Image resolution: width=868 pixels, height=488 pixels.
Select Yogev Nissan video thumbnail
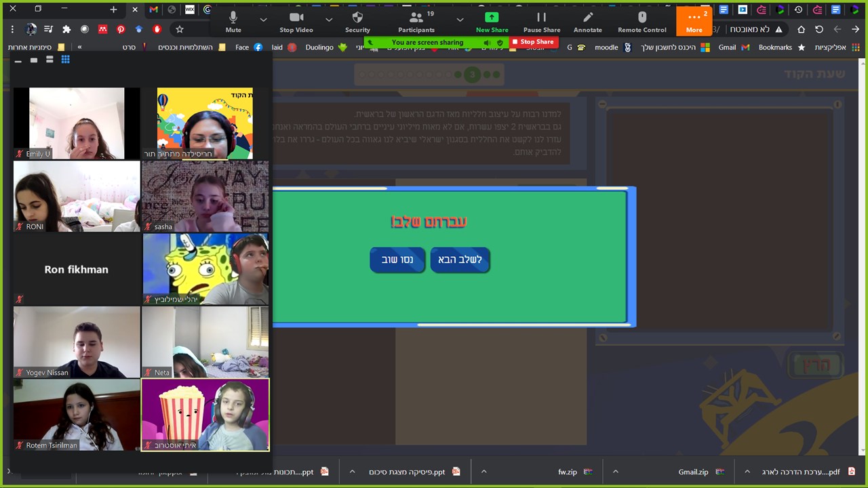click(x=77, y=342)
